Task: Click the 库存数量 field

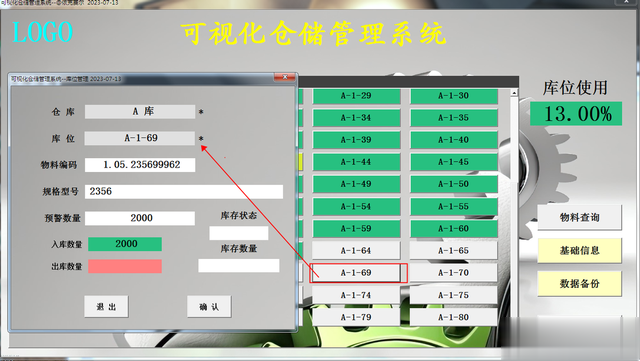Action: pos(239,265)
